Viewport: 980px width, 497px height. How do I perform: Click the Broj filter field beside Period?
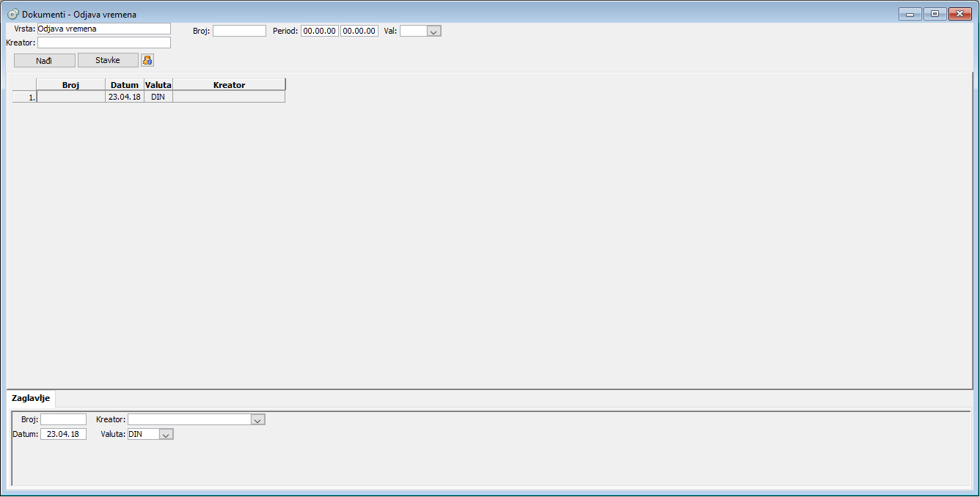pos(239,31)
